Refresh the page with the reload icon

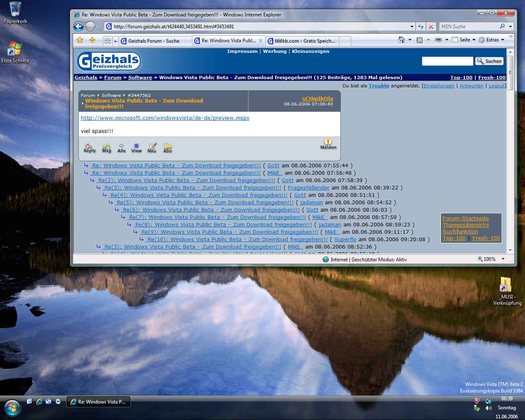[x=421, y=27]
